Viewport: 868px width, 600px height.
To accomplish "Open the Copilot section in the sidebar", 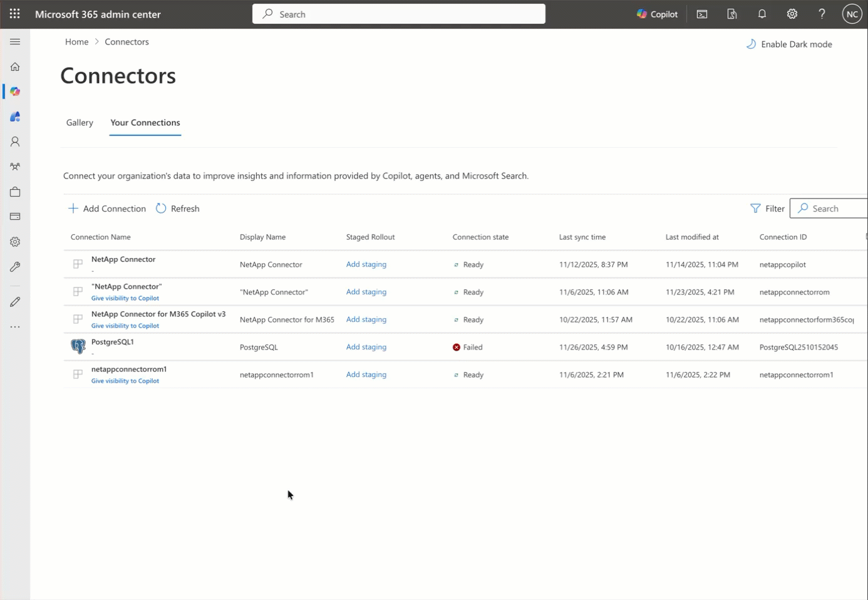I will tap(14, 91).
